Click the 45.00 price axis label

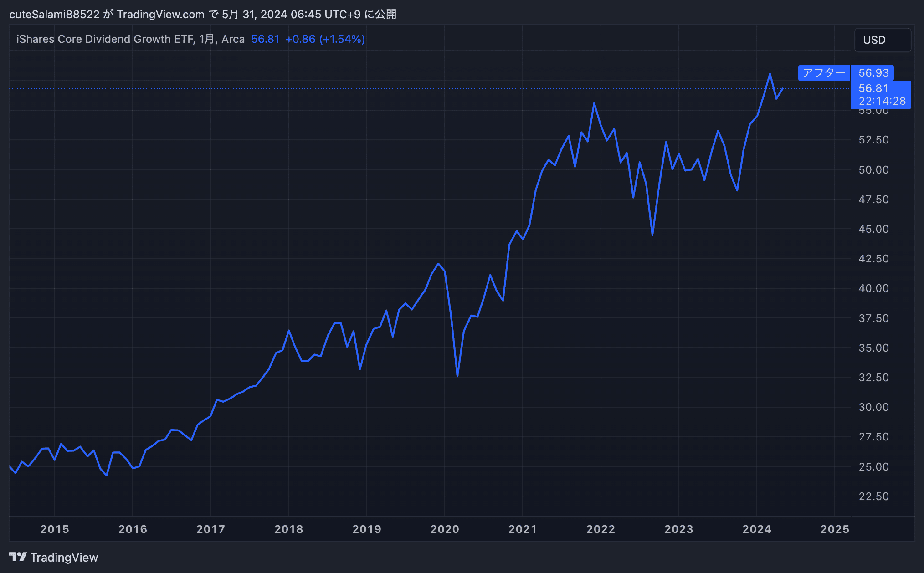[x=873, y=229]
